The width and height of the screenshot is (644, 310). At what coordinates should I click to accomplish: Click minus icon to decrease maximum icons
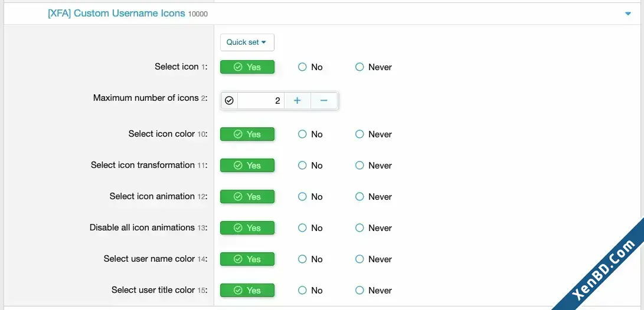[x=323, y=100]
